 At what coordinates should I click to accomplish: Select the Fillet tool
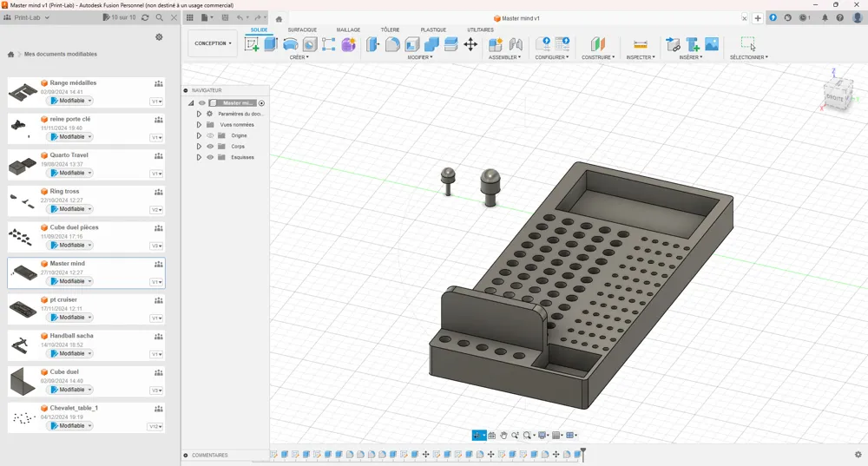tap(392, 44)
